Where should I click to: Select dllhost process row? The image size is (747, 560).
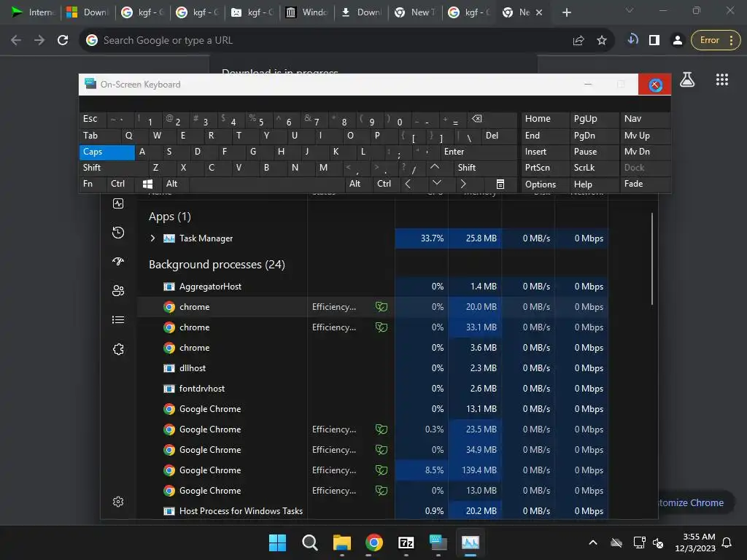coord(372,368)
